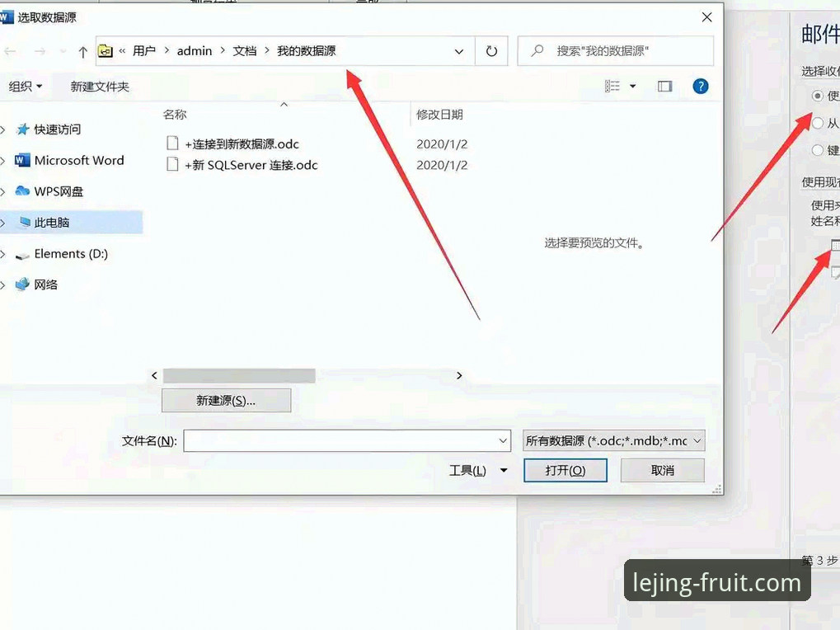Select Microsoft Word in navigation pane
840x630 pixels.
point(79,160)
